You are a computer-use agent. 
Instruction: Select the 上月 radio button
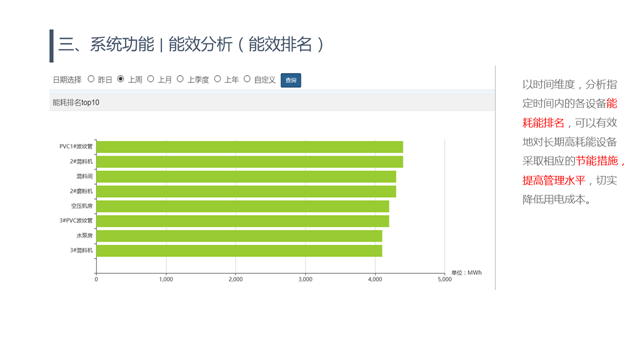(x=151, y=79)
